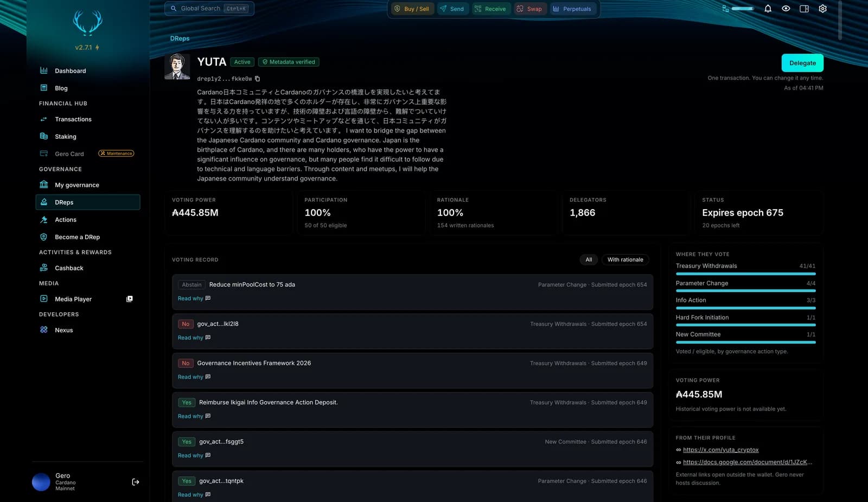The height and width of the screenshot is (502, 868).
Task: Focus the Global Search field
Action: [x=209, y=9]
